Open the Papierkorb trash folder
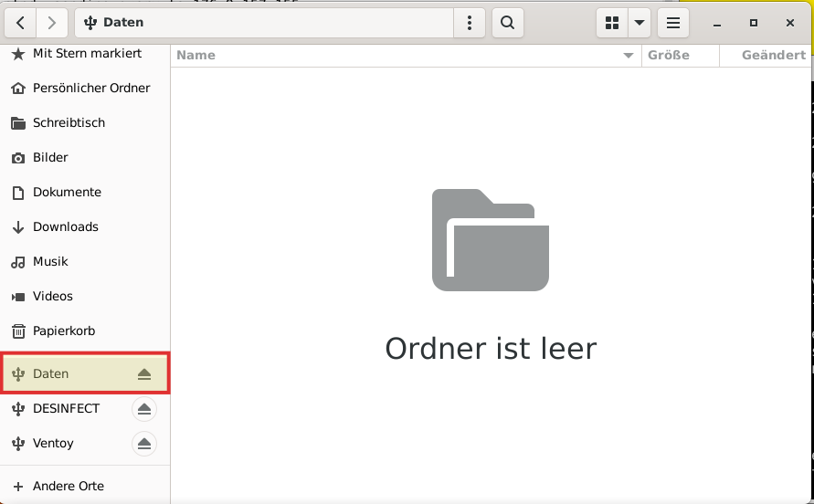This screenshot has height=504, width=814. click(x=63, y=331)
